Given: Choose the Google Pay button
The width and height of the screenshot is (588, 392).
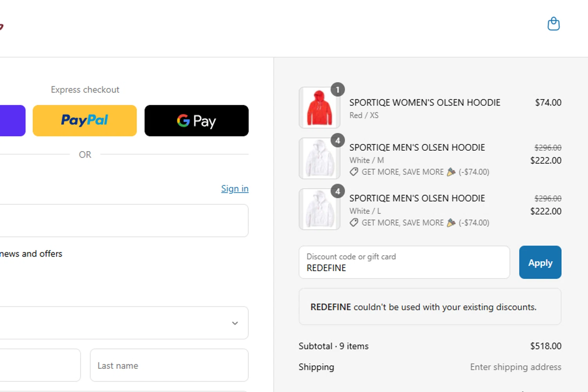Looking at the screenshot, I should 196,120.
